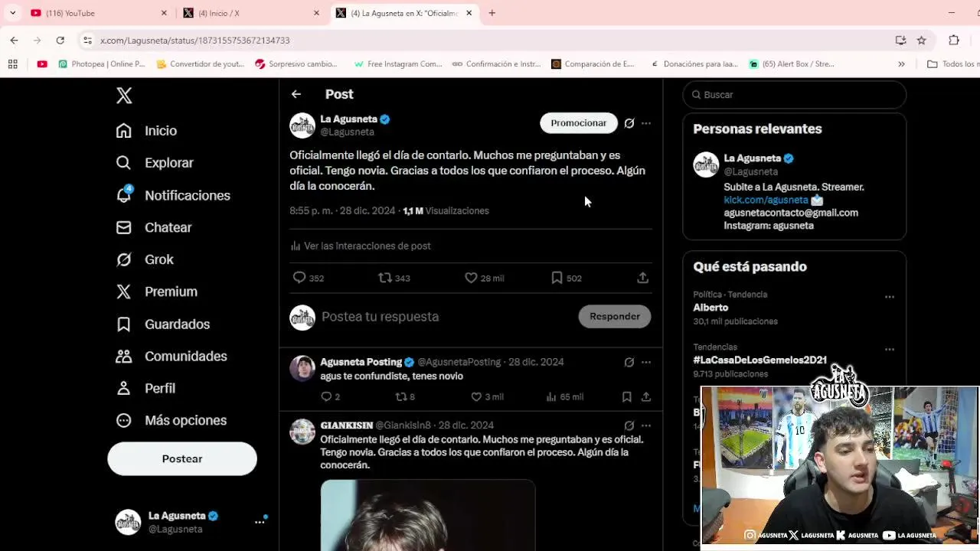The width and height of the screenshot is (980, 551).
Task: Open more options on Agusneta Posting reply
Action: (646, 362)
